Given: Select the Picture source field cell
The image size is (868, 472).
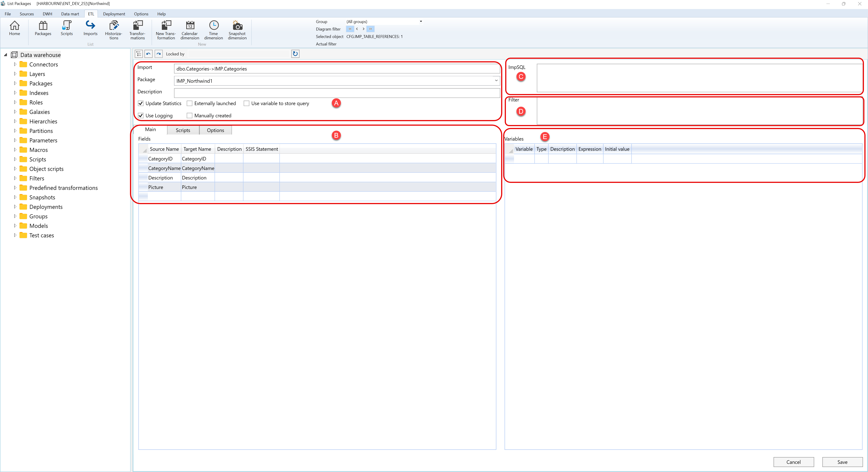Looking at the screenshot, I should pos(164,187).
